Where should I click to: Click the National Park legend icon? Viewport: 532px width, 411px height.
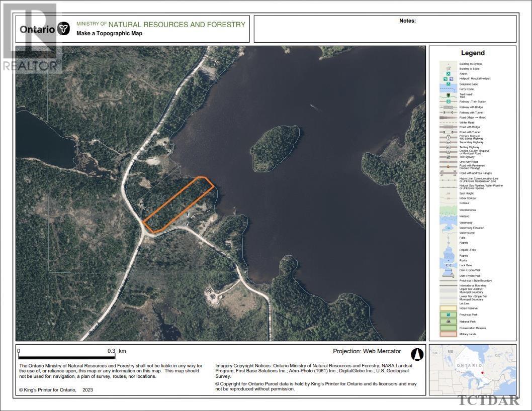(x=448, y=321)
